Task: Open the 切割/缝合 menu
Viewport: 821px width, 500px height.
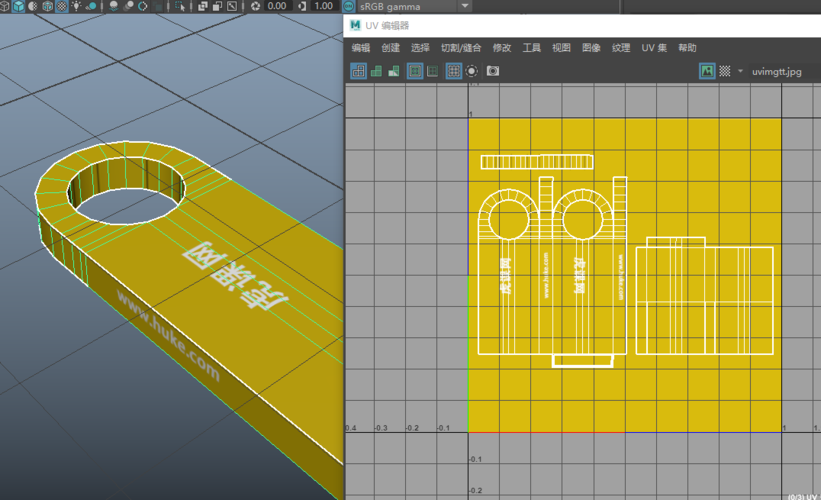Action: click(461, 48)
